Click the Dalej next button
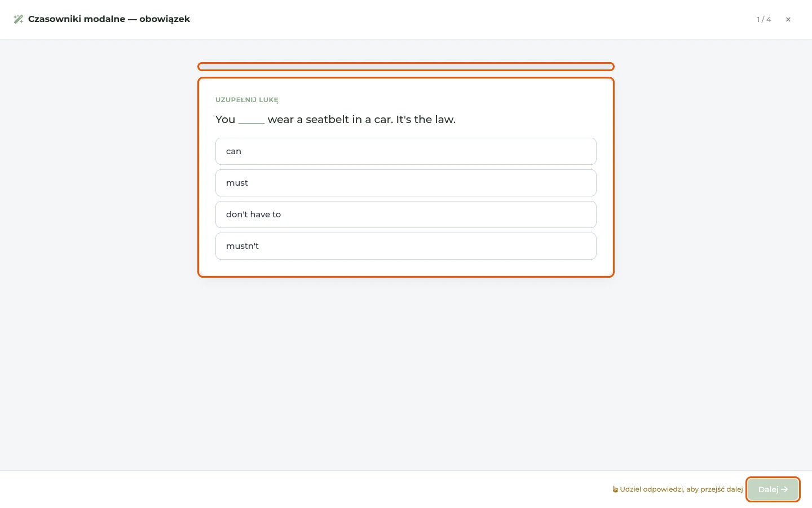The image size is (812, 508). pyautogui.click(x=773, y=489)
